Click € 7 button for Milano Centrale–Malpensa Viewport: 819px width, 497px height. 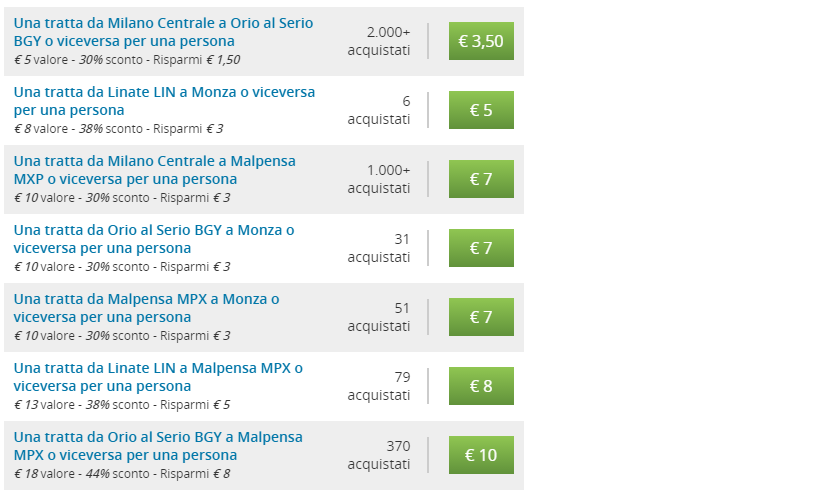coord(481,179)
